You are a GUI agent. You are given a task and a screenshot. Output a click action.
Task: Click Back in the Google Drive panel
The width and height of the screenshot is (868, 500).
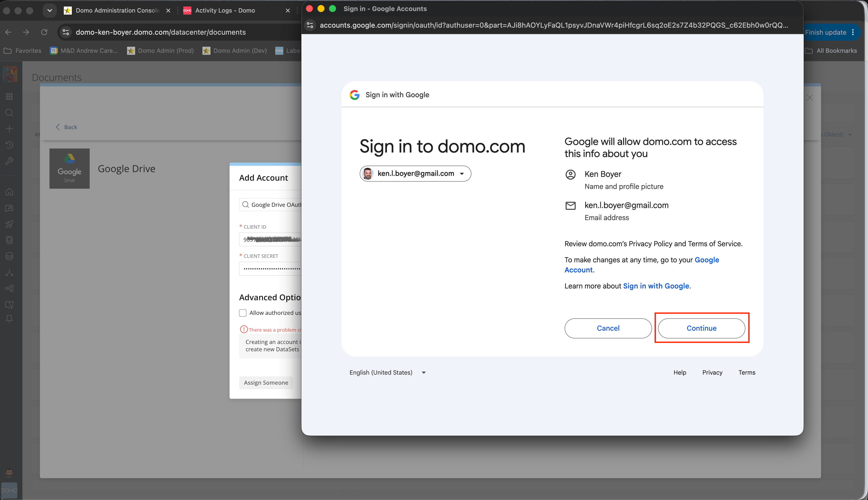67,127
